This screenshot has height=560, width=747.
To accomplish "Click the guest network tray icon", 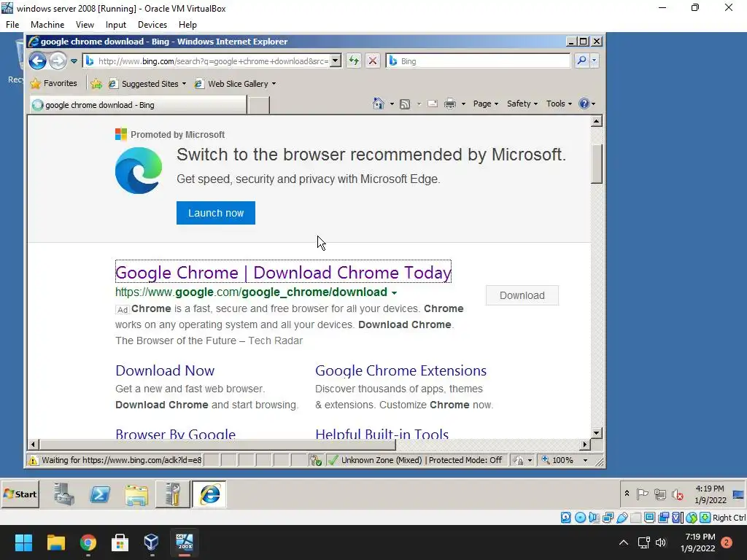I will click(x=659, y=494).
